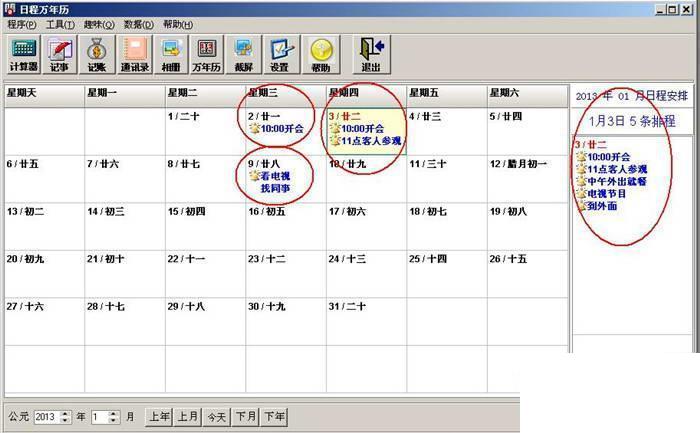Increase the month with the up arrow

pos(113,414)
